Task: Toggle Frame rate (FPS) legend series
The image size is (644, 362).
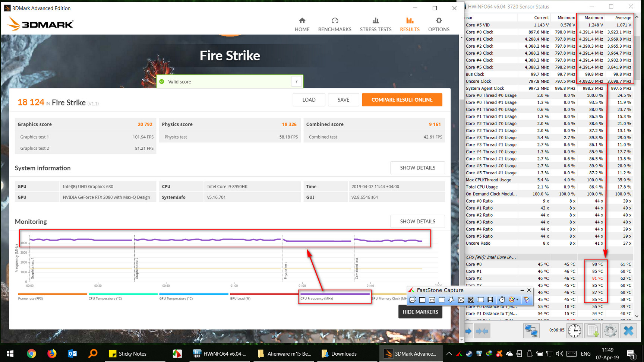Action: [52, 297]
